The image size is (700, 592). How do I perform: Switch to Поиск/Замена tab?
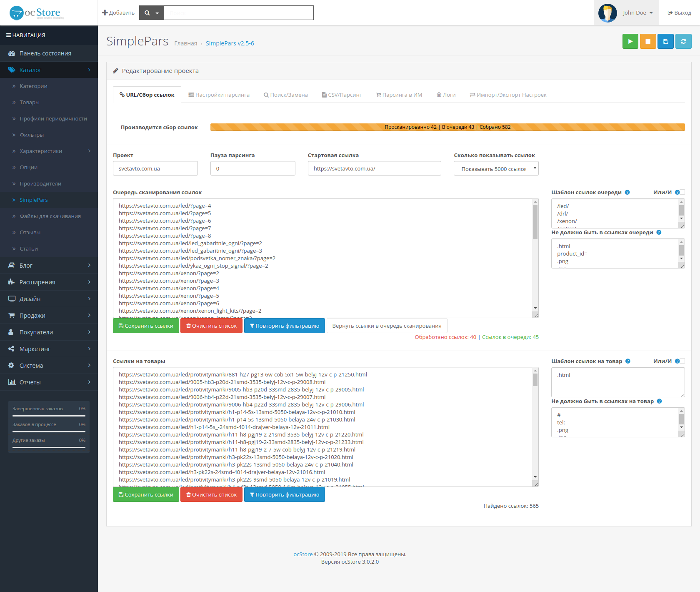pyautogui.click(x=285, y=95)
